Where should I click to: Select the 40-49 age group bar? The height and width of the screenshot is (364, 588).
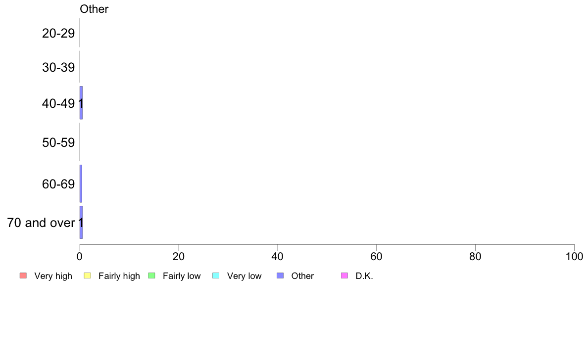[x=81, y=103]
